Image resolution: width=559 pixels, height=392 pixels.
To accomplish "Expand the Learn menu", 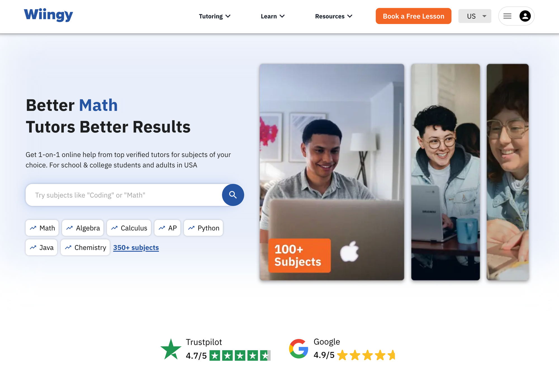I will (273, 16).
